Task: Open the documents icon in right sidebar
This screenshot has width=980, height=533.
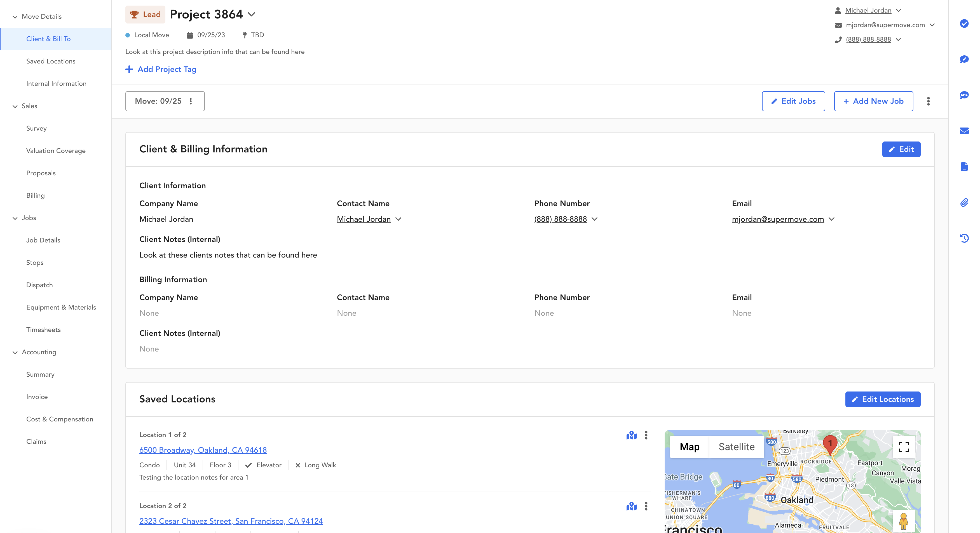Action: point(964,166)
